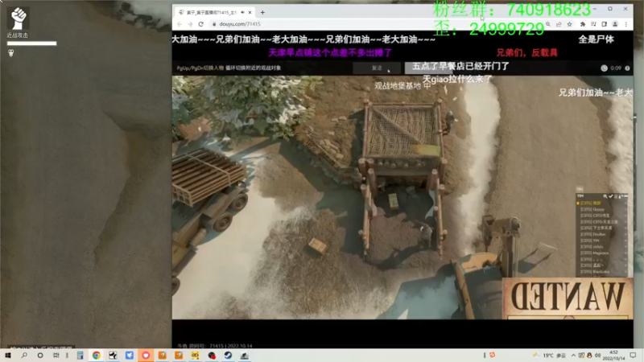
Task: Click the network tray icon
Action: 581,356
